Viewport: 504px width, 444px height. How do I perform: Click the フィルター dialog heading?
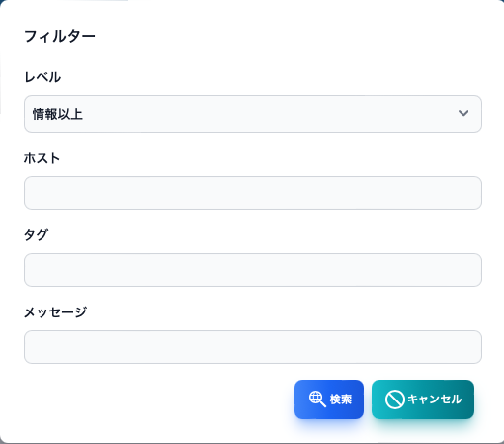click(x=59, y=36)
